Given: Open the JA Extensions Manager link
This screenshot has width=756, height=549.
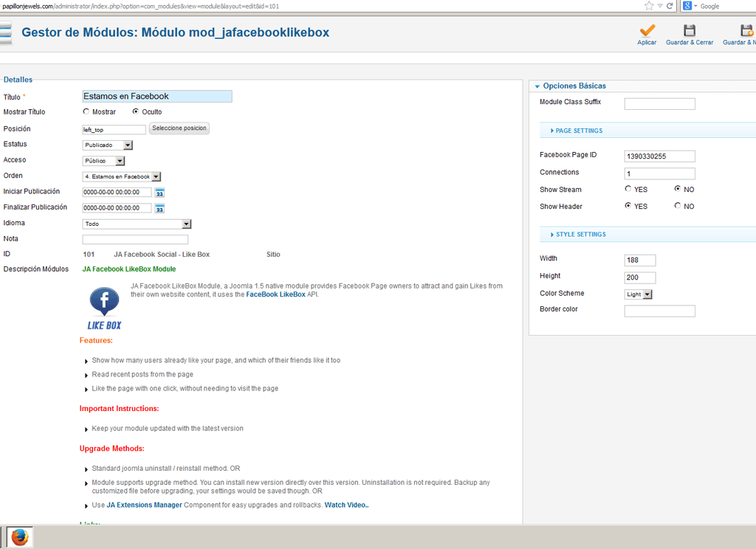Looking at the screenshot, I should click(144, 505).
